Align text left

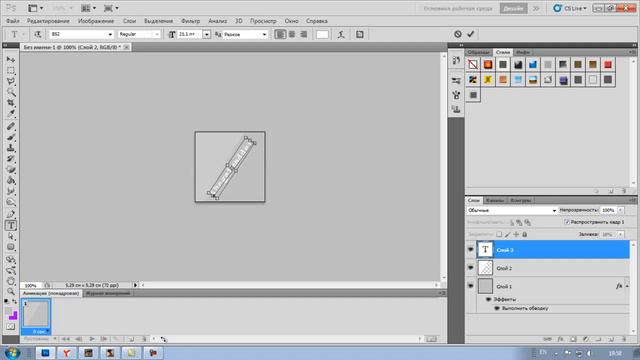point(280,34)
